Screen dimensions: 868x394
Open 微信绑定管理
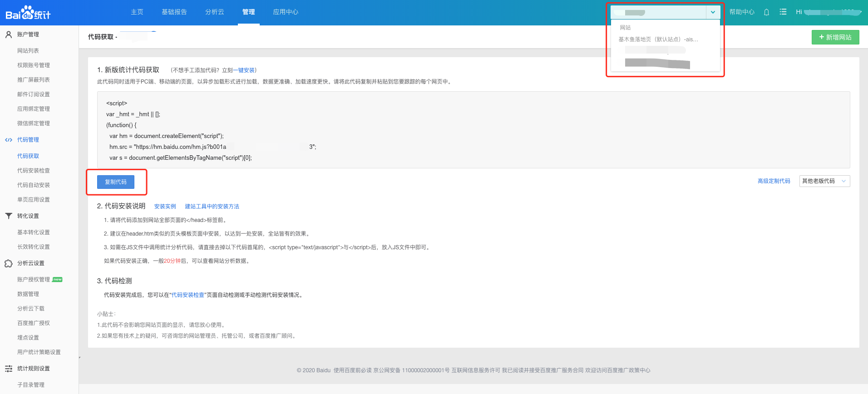click(34, 123)
